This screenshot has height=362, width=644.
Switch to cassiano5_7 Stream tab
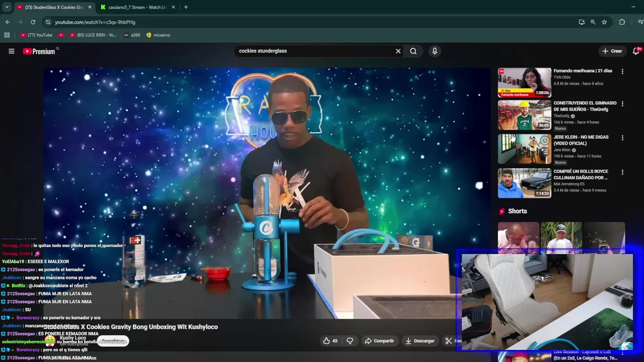138,7
